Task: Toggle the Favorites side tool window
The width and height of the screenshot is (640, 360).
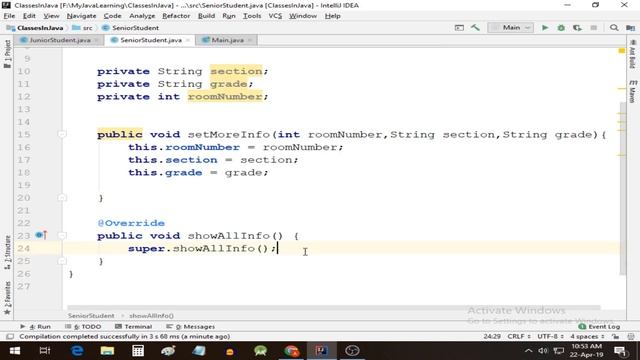Action: [x=7, y=298]
